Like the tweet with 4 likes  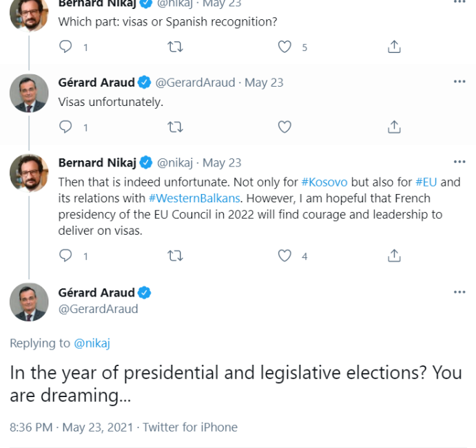pos(284,256)
